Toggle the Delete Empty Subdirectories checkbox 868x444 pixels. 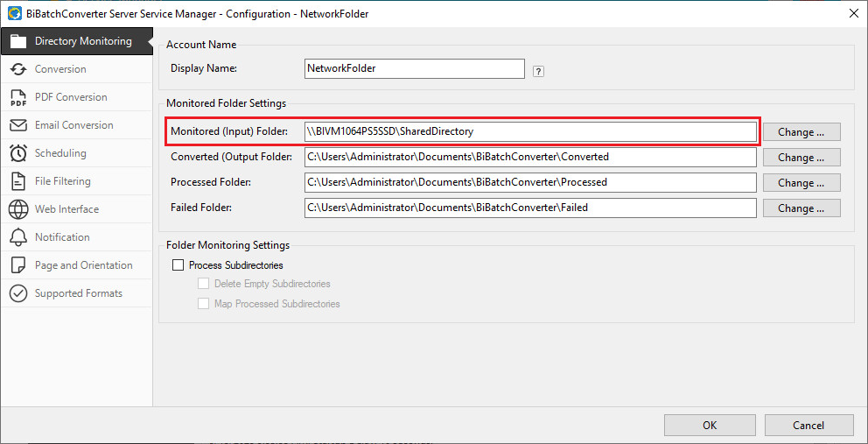(204, 284)
